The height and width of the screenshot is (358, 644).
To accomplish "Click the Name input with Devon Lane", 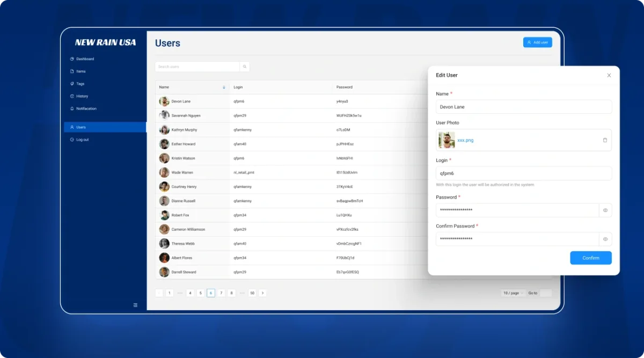I will pos(524,107).
